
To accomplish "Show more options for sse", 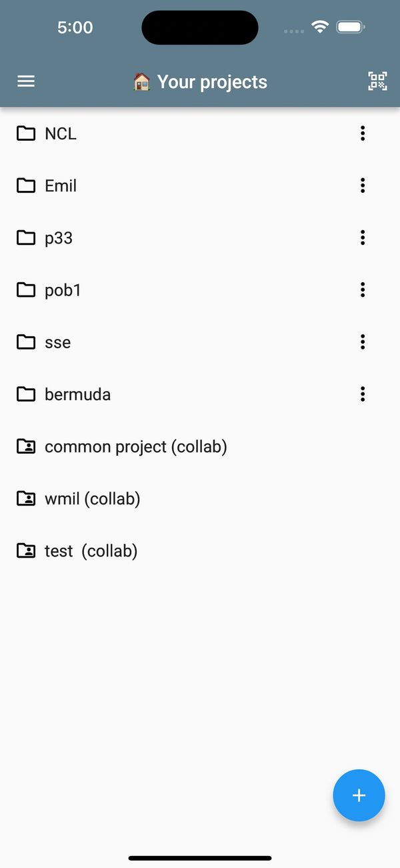I will (x=363, y=342).
